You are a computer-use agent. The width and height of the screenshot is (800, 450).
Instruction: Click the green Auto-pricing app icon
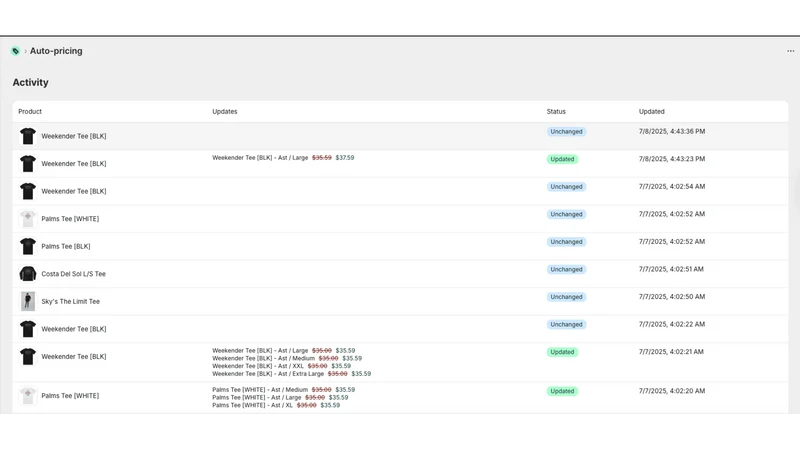15,51
